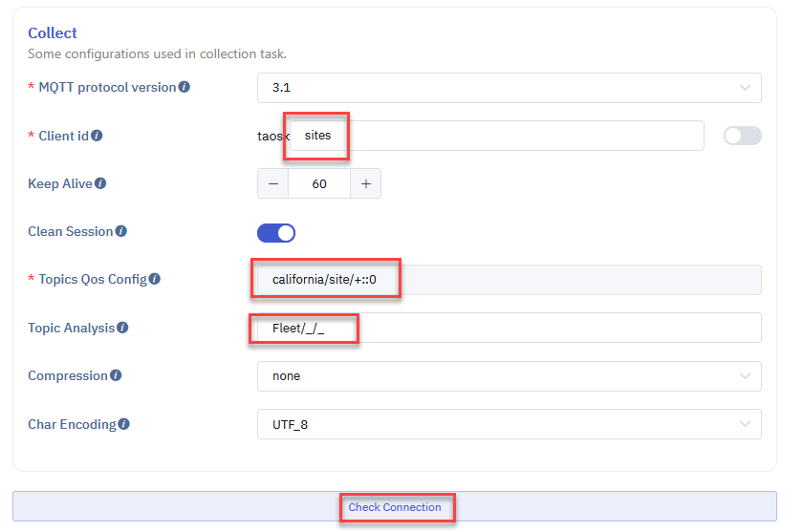Viewport: 803px width, 532px height.
Task: Open the Char Encoding UTF_8 dropdown
Action: [509, 424]
